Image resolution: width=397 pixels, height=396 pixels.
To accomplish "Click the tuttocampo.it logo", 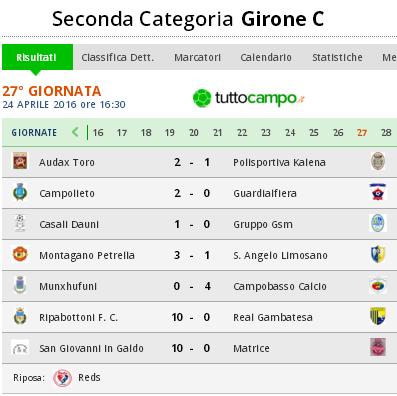I will click(x=249, y=98).
